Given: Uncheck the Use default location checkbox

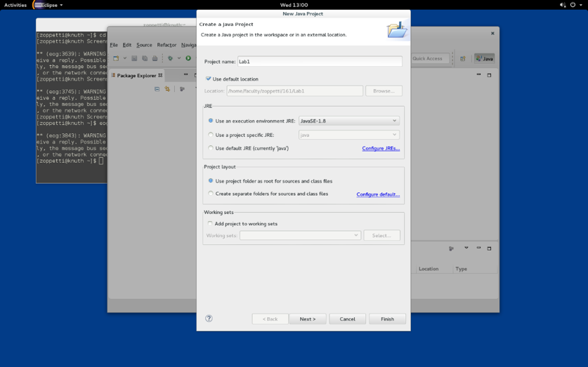Looking at the screenshot, I should tap(208, 79).
